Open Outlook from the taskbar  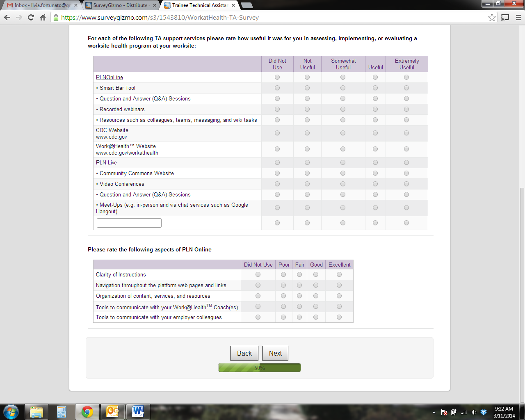[x=112, y=412]
